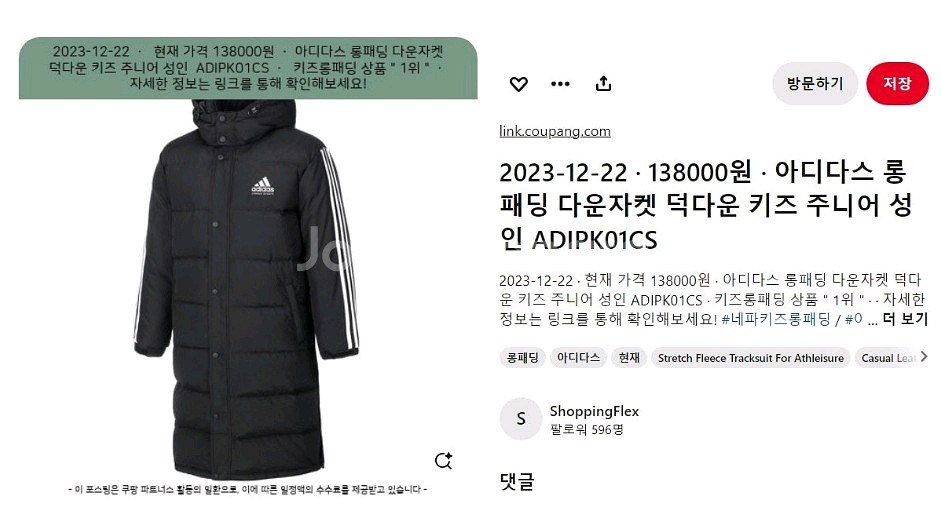Select the 아디다스 tag chip
Image resolution: width=942 pixels, height=510 pixels.
tap(578, 358)
